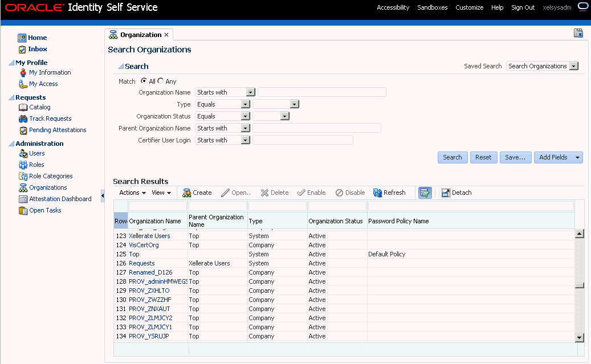The image size is (591, 364).
Task: Click the Parent Organization Name search input
Action: pyautogui.click(x=317, y=129)
